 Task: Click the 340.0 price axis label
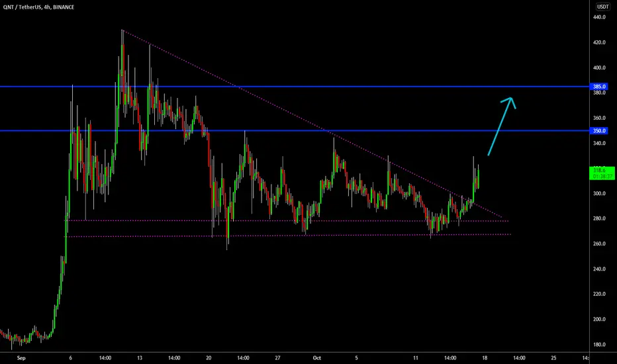[599, 143]
